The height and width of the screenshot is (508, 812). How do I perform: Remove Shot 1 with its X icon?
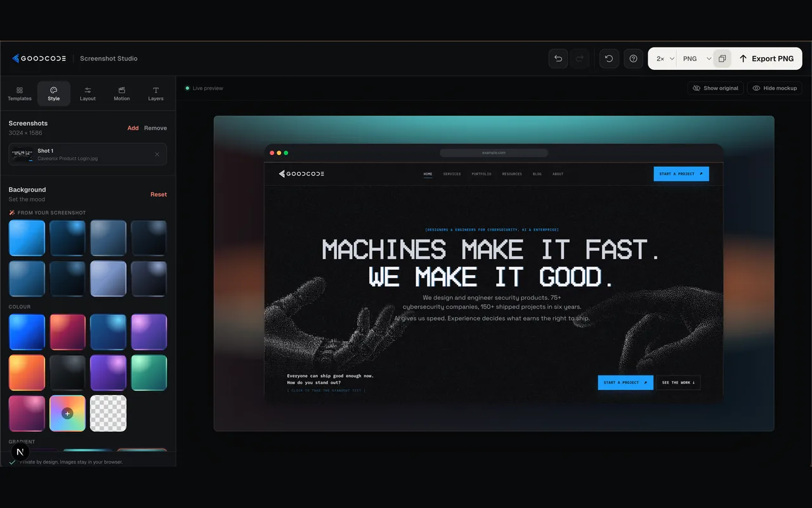pos(157,154)
